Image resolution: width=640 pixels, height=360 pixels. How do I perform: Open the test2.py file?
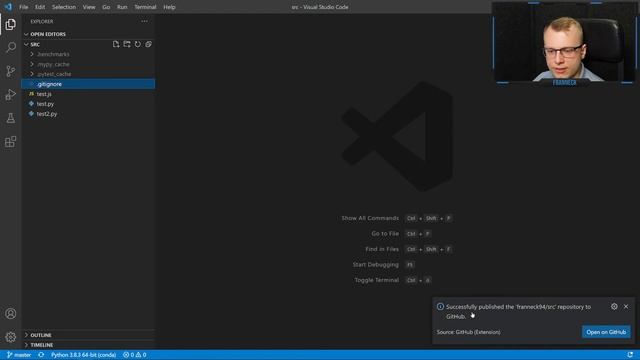coord(88,114)
